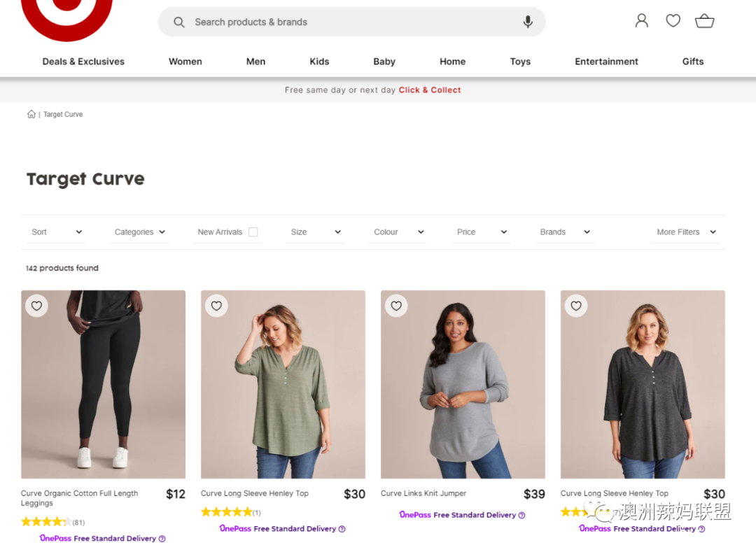Click the $12 leggings price

tap(176, 495)
